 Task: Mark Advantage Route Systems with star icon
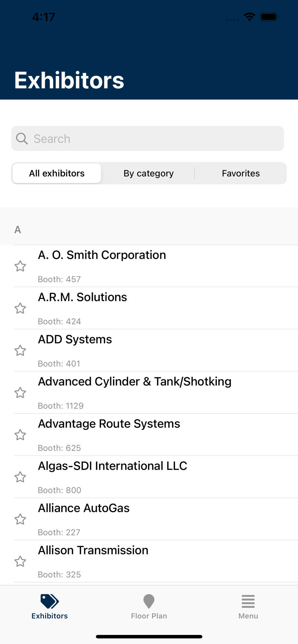[20, 435]
